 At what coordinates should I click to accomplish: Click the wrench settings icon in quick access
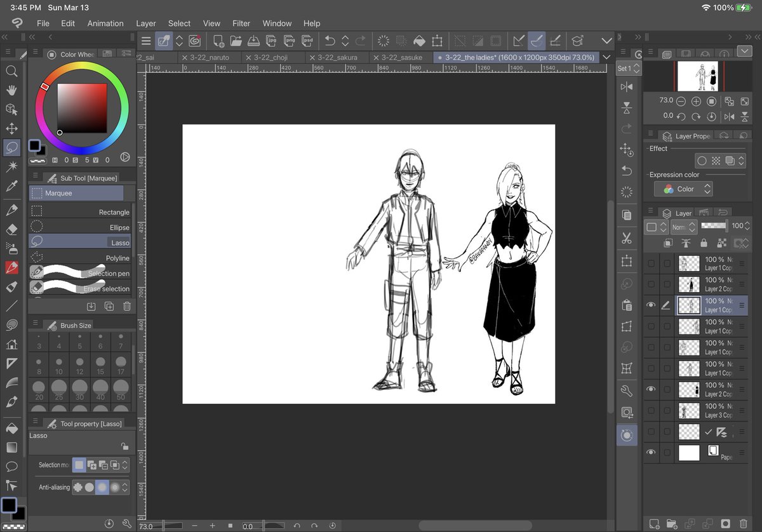627,390
